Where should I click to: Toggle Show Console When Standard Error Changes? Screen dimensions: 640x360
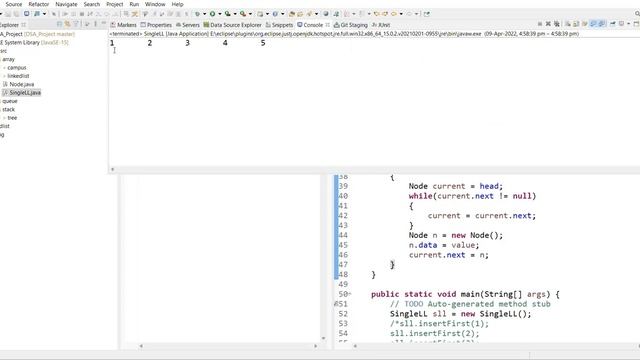pos(602,24)
